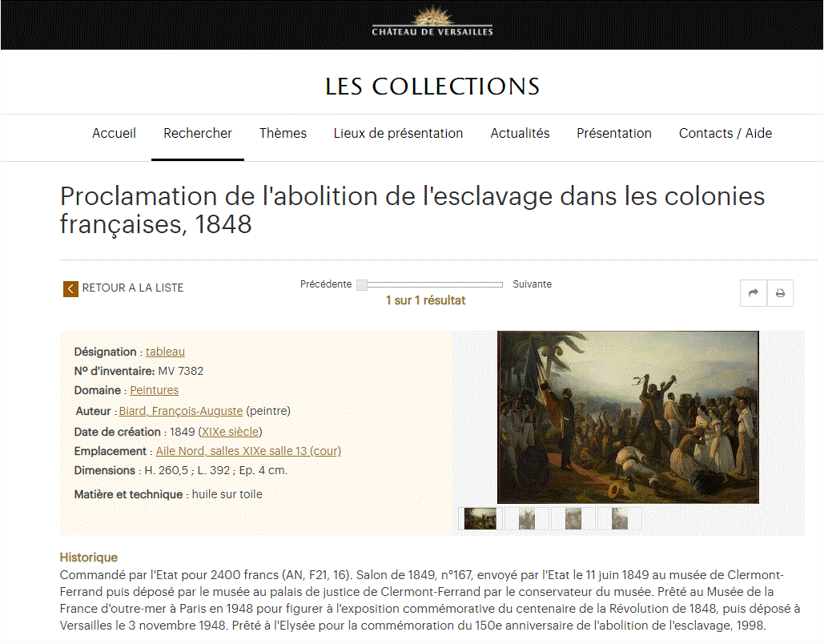Viewport: 824px width, 644px height.
Task: Open the Rechercher tab
Action: [x=198, y=134]
